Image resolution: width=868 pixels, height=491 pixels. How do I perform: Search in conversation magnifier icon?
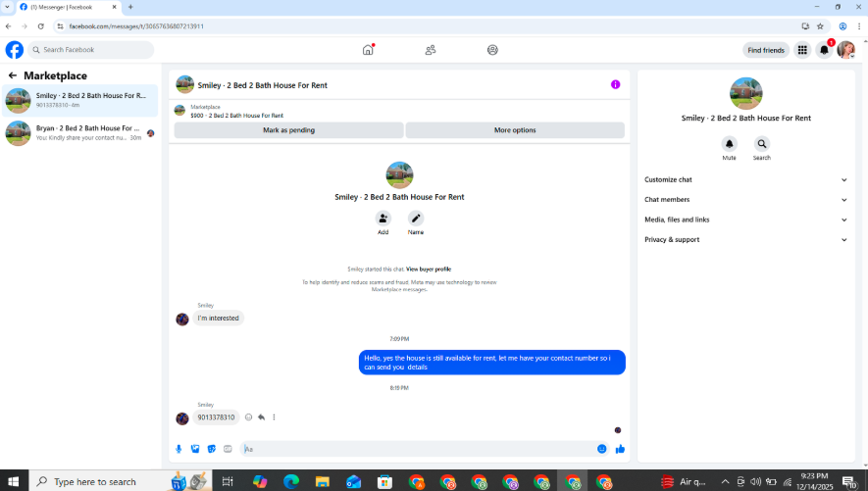coord(762,144)
